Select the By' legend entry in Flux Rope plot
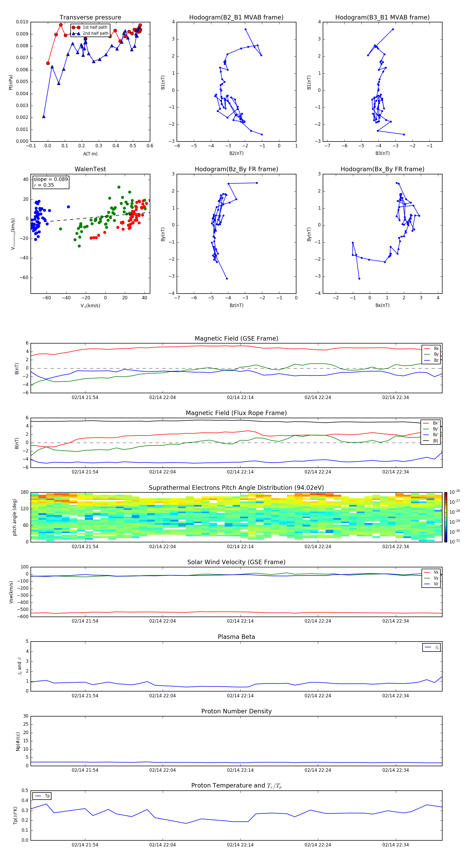 click(431, 429)
